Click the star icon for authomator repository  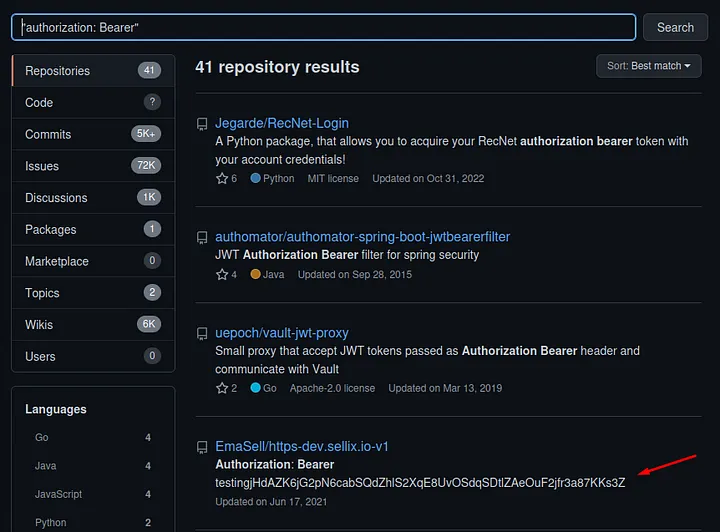222,274
